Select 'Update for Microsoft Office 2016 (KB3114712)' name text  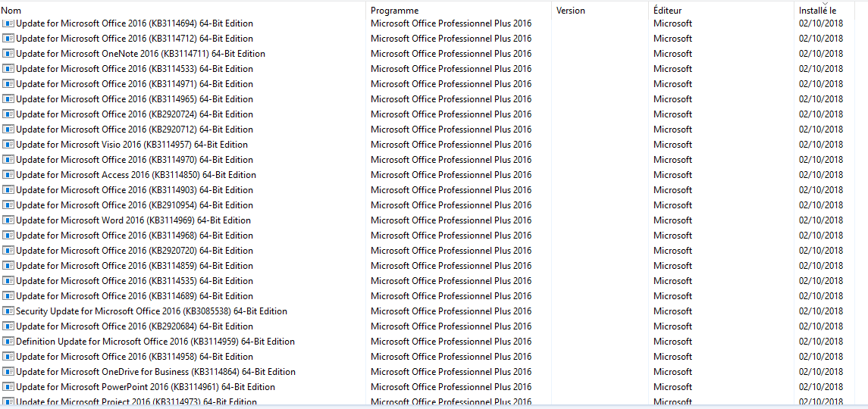pyautogui.click(x=134, y=38)
